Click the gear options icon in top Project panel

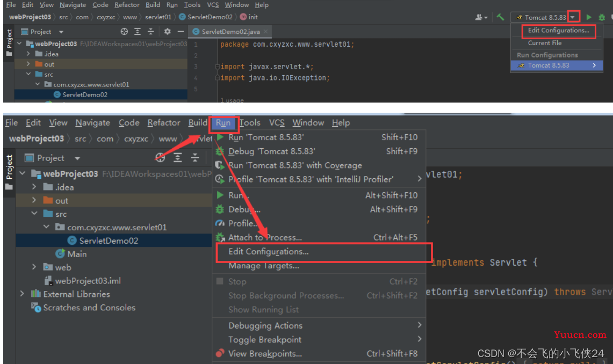(x=167, y=32)
